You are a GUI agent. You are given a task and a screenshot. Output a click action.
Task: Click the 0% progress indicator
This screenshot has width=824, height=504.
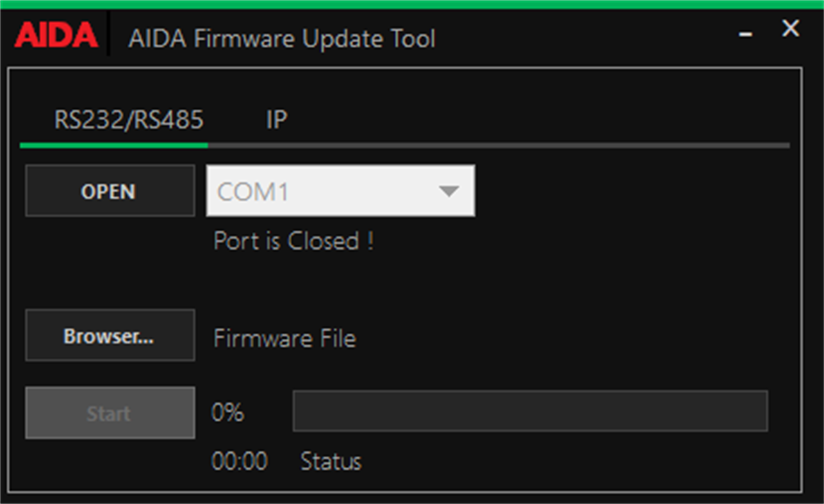click(228, 412)
